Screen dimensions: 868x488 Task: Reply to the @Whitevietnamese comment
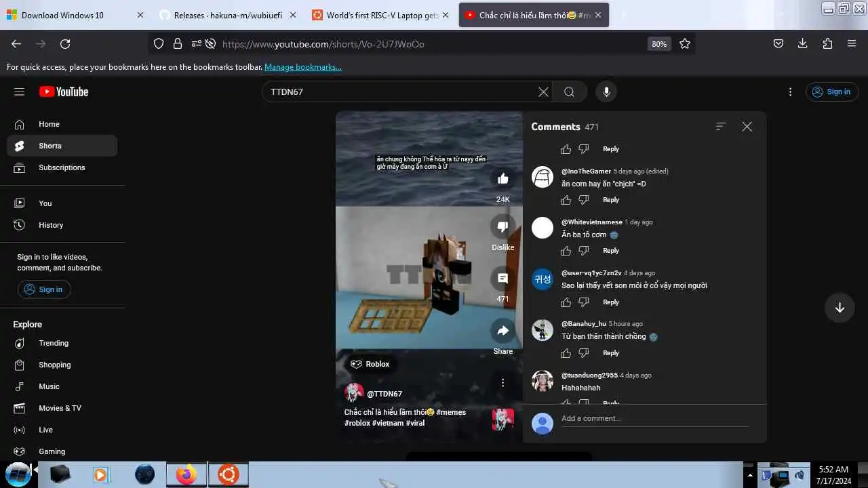611,251
